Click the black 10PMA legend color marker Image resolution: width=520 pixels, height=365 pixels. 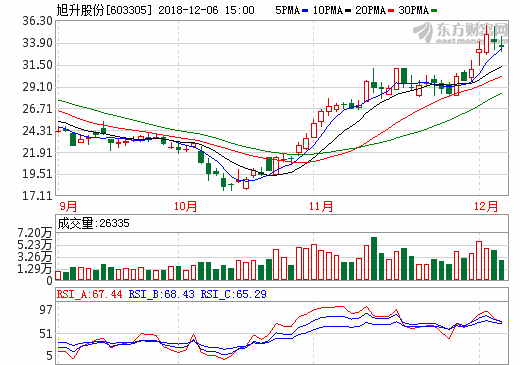pyautogui.click(x=348, y=11)
